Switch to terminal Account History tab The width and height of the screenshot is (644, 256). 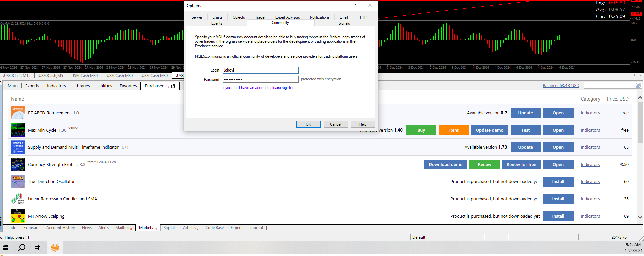tap(61, 228)
